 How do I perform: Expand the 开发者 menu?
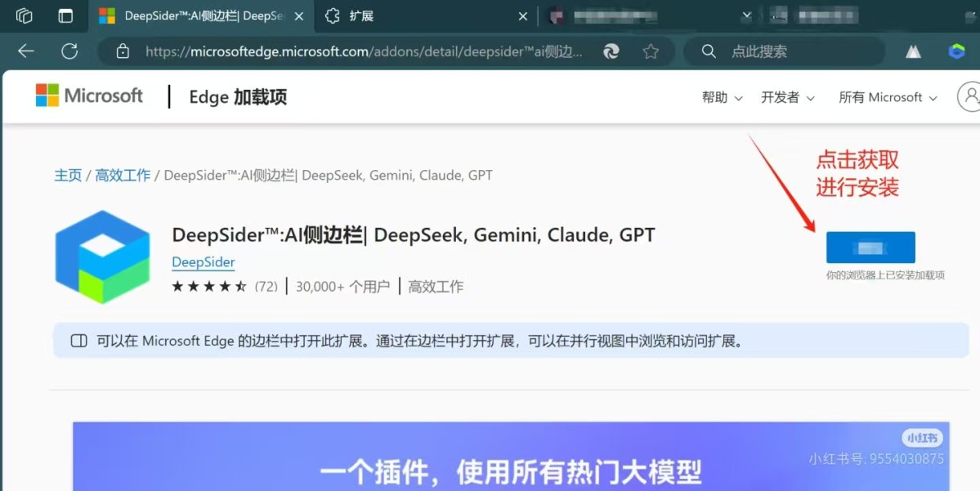(x=787, y=97)
